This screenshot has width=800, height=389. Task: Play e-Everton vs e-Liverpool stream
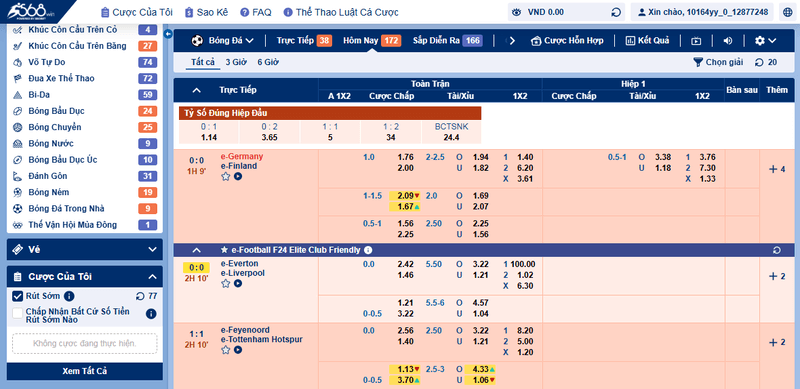(x=238, y=283)
